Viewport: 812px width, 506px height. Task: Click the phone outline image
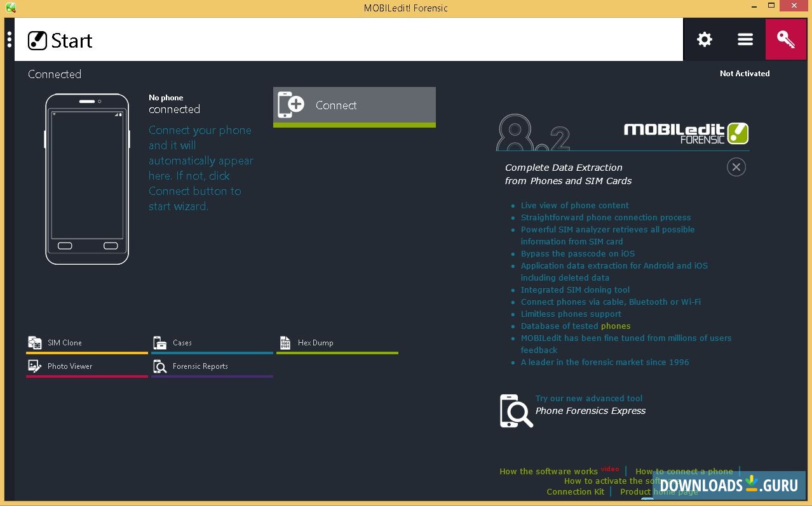(x=87, y=179)
